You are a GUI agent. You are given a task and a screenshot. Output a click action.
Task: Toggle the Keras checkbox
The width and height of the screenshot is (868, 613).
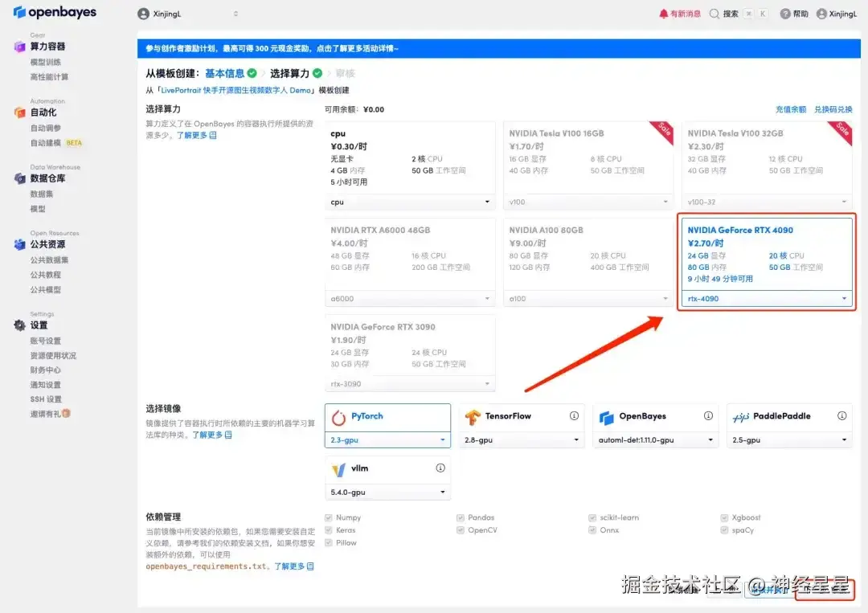pos(328,530)
